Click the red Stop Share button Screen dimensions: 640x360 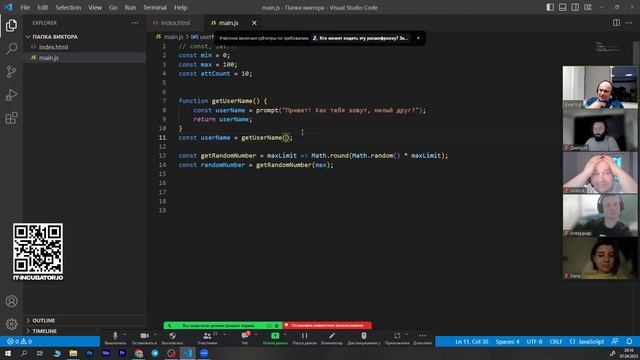pyautogui.click(x=327, y=325)
